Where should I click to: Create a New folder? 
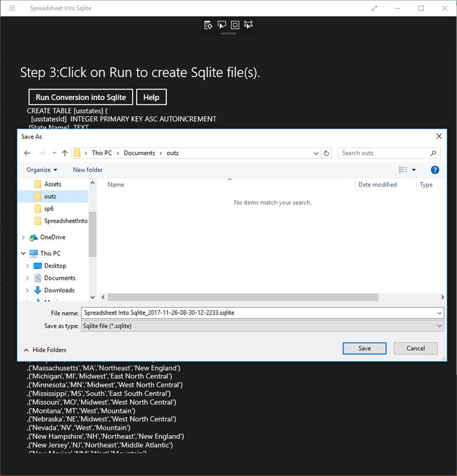coord(87,169)
